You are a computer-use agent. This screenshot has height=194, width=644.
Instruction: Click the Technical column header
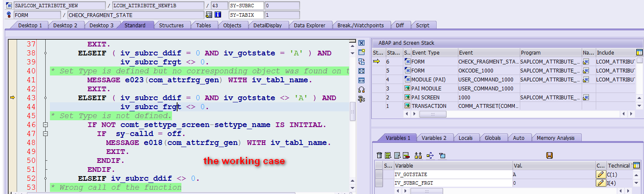pos(619,165)
